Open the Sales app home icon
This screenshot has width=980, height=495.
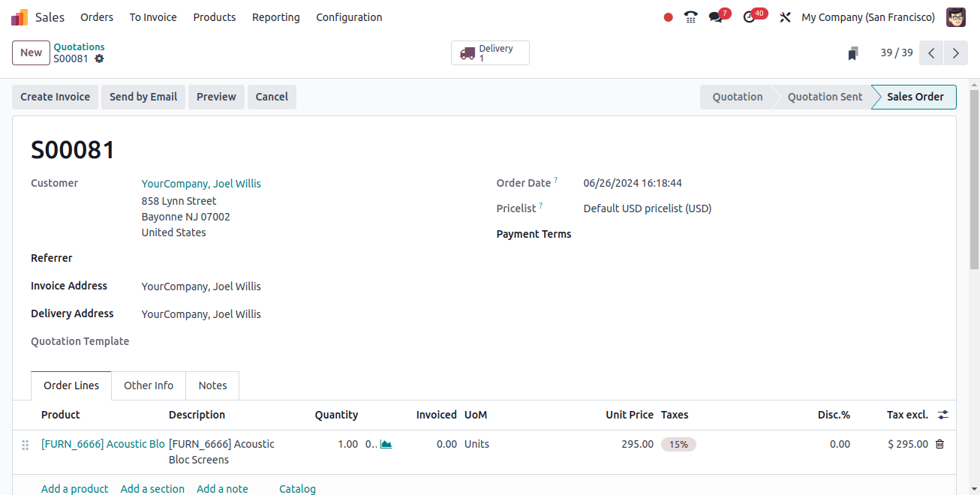pos(20,16)
